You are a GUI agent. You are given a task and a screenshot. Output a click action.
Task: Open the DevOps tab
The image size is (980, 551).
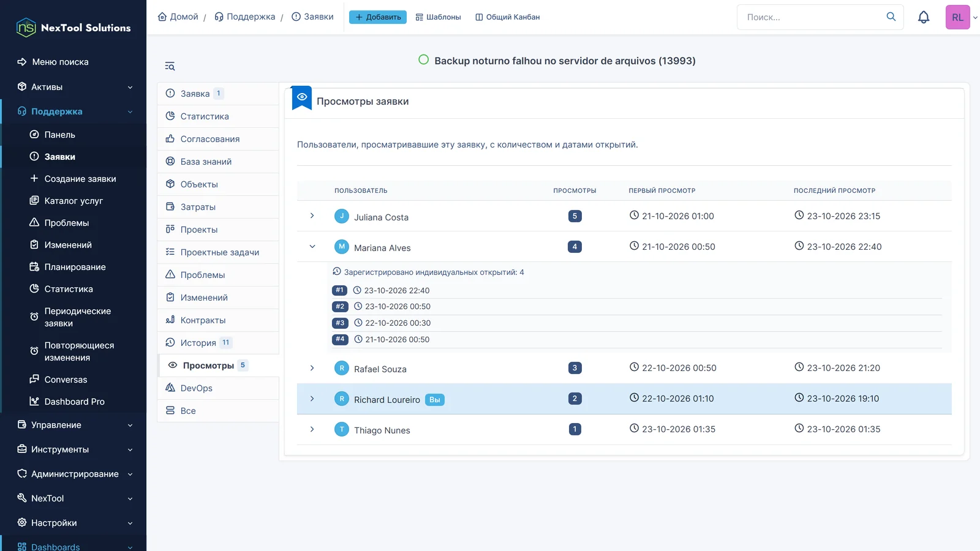[218, 388]
